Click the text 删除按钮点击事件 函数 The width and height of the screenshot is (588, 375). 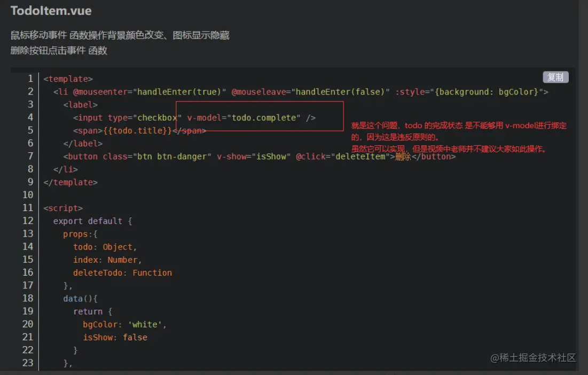tap(59, 51)
